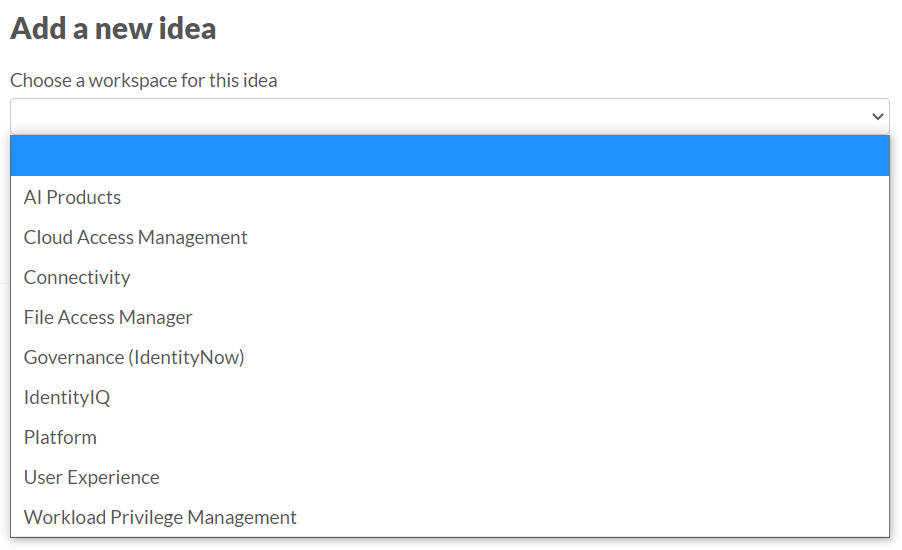
Task: Assign the idea to AI Products
Action: tap(73, 197)
